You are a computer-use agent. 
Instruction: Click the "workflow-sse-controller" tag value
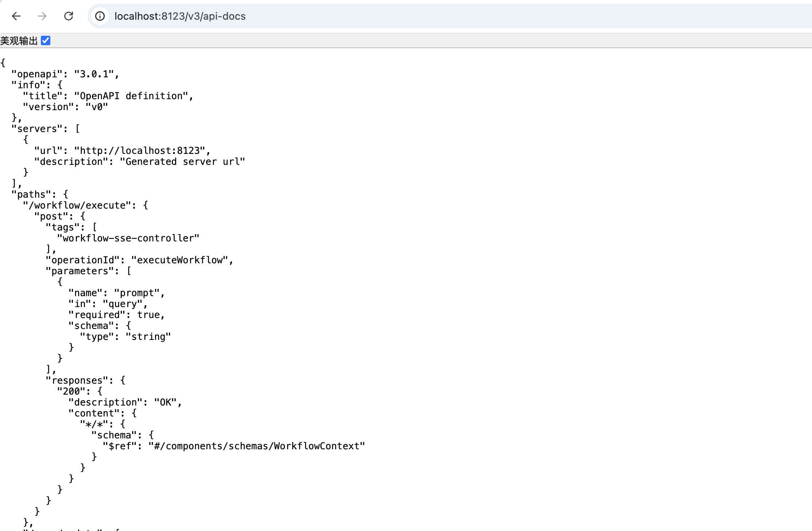tap(128, 239)
